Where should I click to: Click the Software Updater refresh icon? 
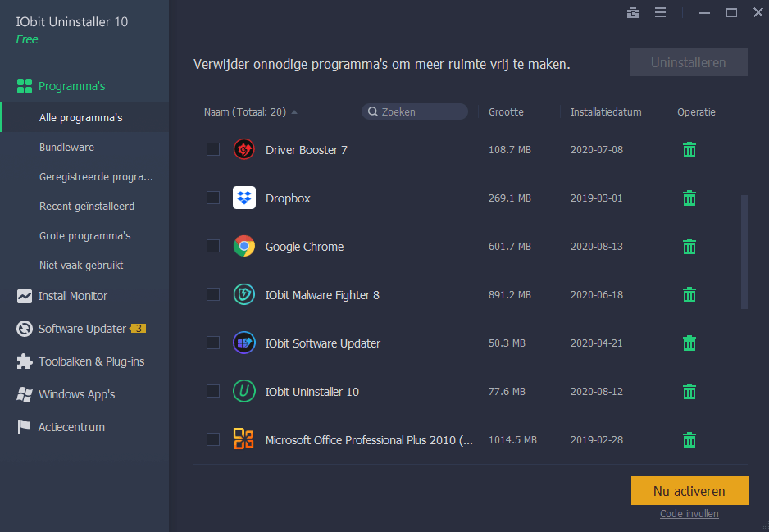[25, 329]
